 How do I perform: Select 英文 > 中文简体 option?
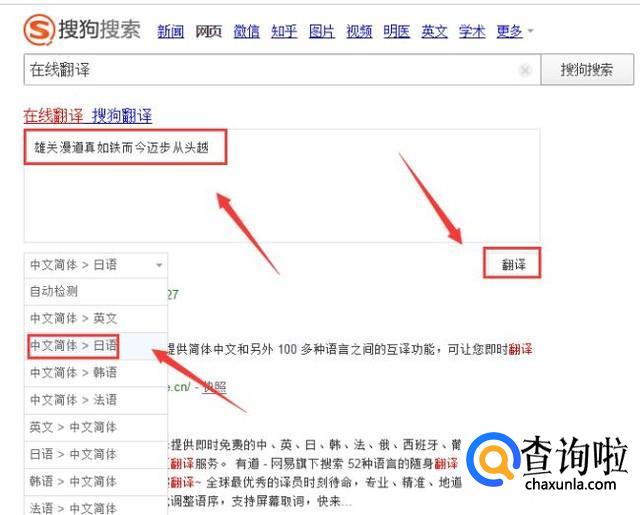96,428
